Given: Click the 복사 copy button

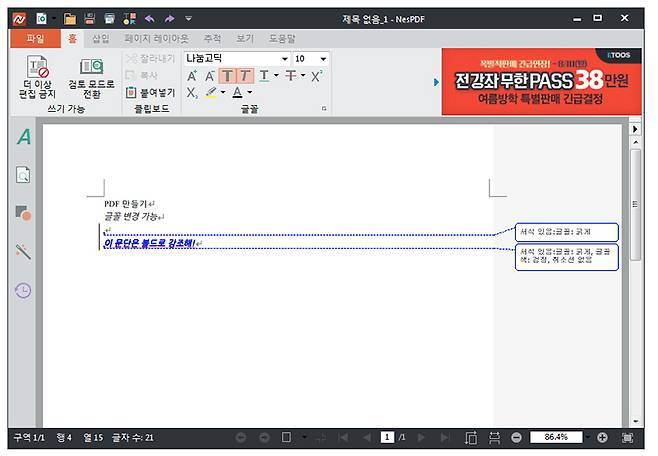Looking at the screenshot, I should [x=142, y=76].
